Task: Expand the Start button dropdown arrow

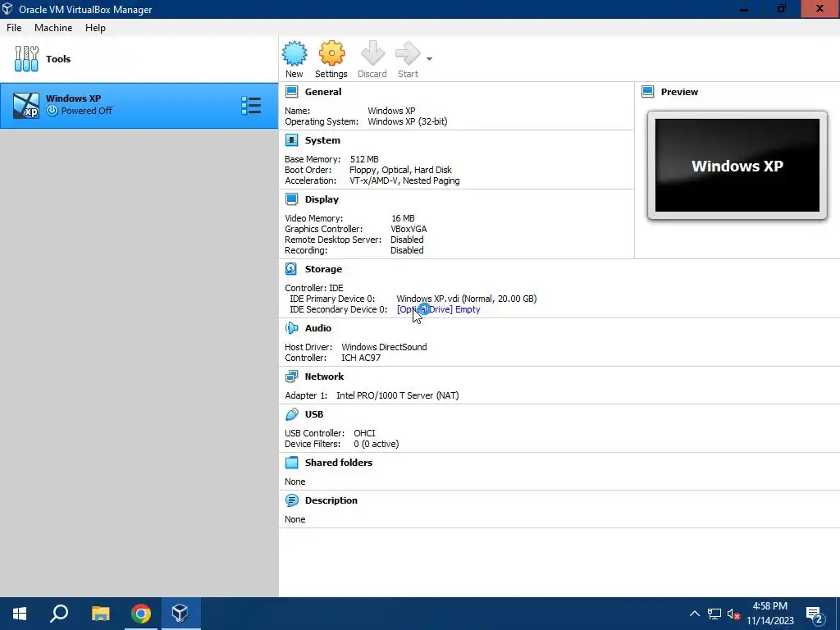Action: (x=429, y=59)
